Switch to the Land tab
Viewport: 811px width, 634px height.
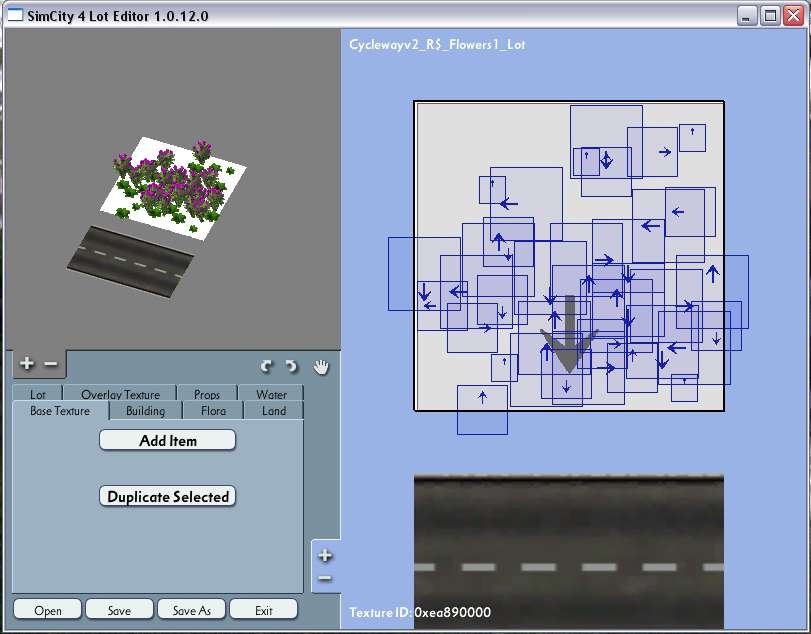274,411
